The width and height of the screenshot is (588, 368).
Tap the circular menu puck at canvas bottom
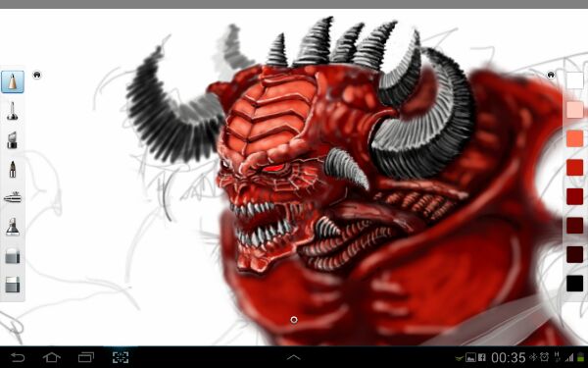(294, 320)
